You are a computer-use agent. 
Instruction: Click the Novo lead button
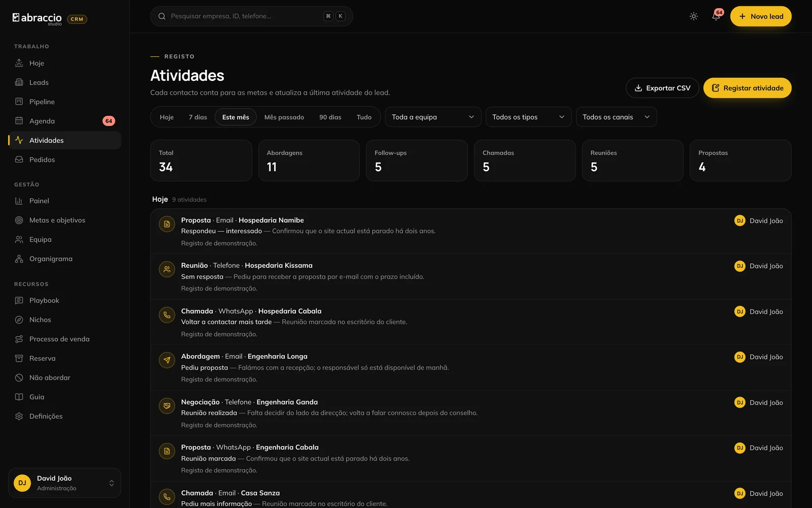(x=761, y=16)
